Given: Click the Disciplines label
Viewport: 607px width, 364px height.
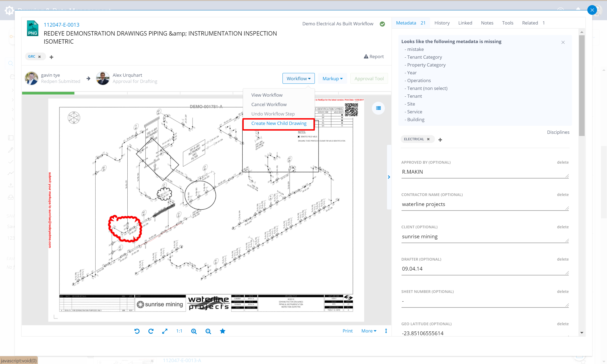Looking at the screenshot, I should pos(558,132).
